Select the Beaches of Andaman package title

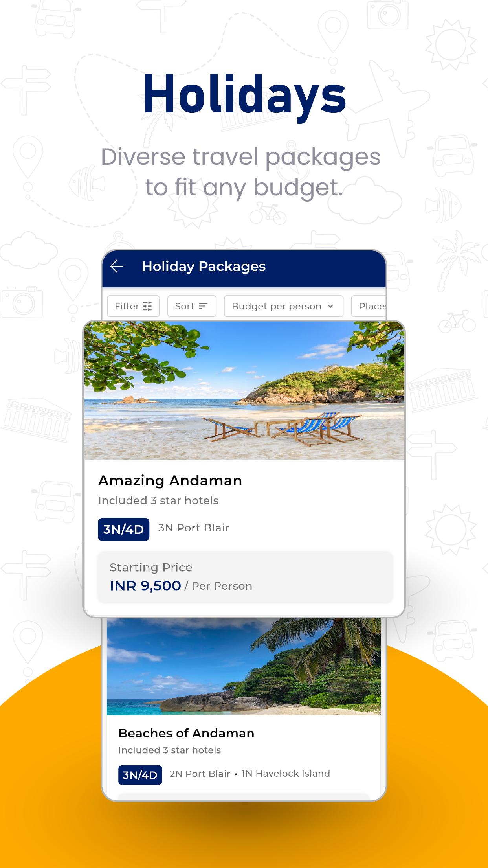coord(186,733)
